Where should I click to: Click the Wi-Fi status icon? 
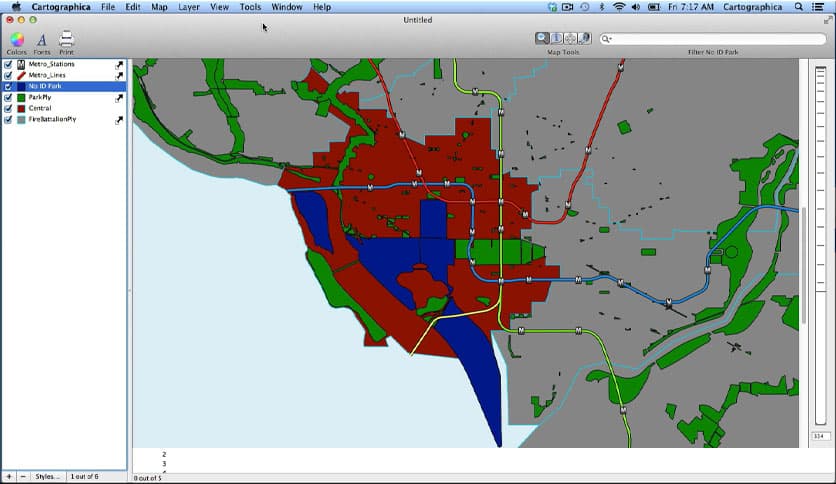pos(618,7)
